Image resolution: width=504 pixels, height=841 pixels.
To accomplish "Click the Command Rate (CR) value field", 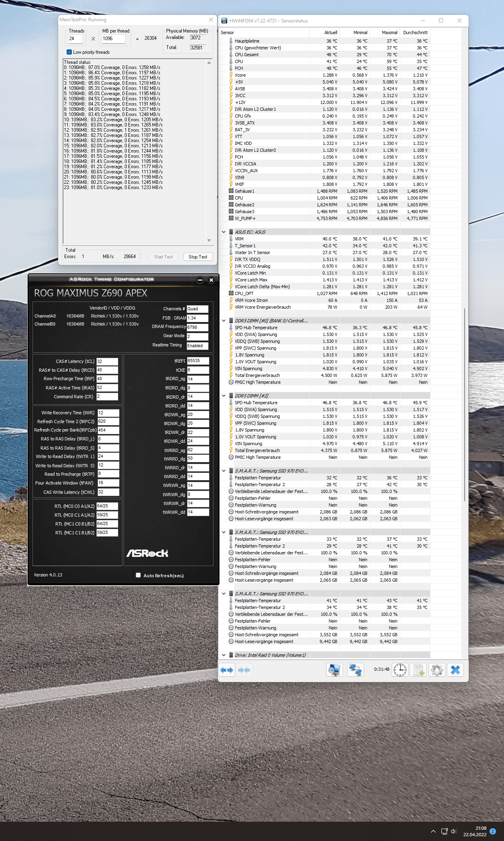I will [107, 397].
